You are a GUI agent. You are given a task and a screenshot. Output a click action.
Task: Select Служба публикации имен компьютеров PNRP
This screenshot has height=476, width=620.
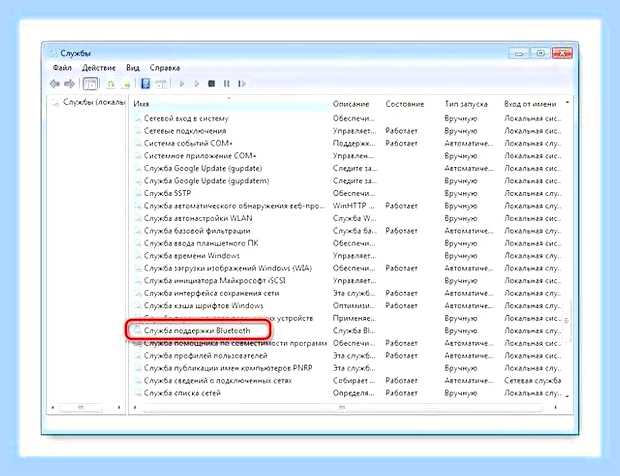click(x=228, y=368)
